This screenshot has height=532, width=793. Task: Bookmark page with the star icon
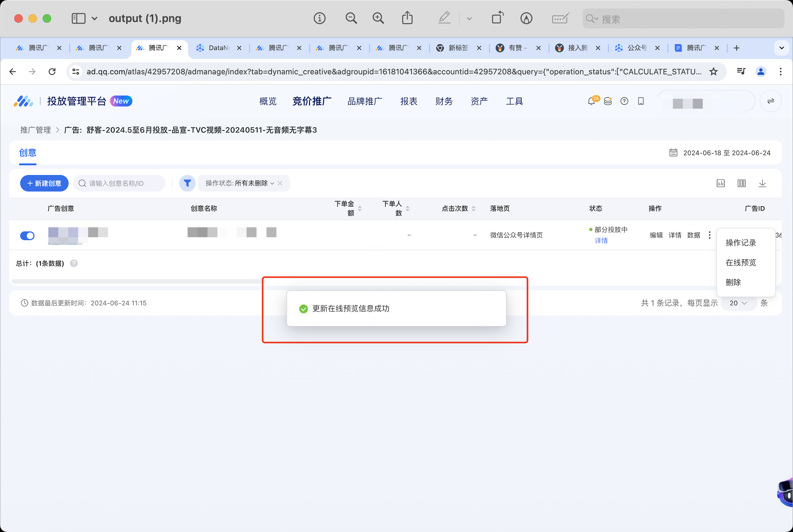pos(713,72)
